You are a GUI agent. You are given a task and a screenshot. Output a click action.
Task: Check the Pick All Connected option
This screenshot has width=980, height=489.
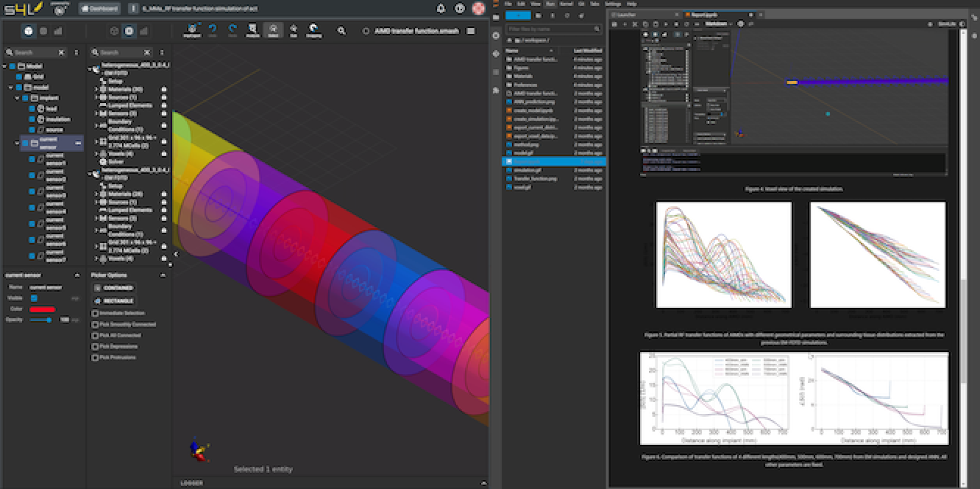click(96, 335)
